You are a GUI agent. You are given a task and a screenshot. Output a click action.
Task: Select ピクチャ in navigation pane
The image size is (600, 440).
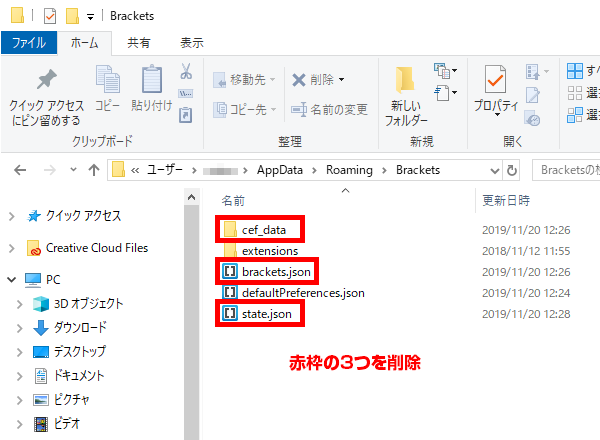61,400
